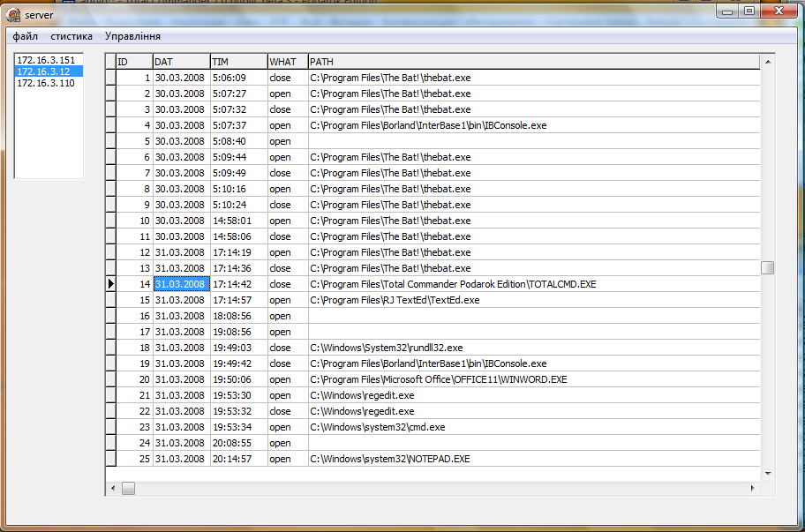Click the cmd.exe path cell
This screenshot has width=805, height=532.
coord(534,427)
